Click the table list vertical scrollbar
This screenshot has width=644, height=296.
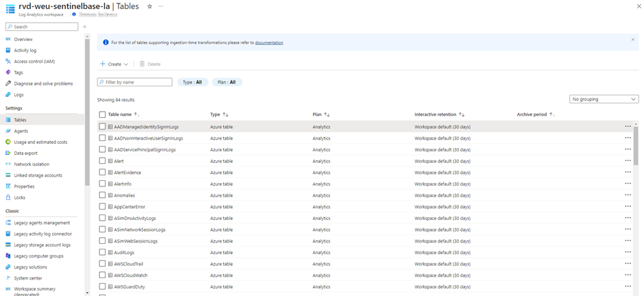[636, 146]
